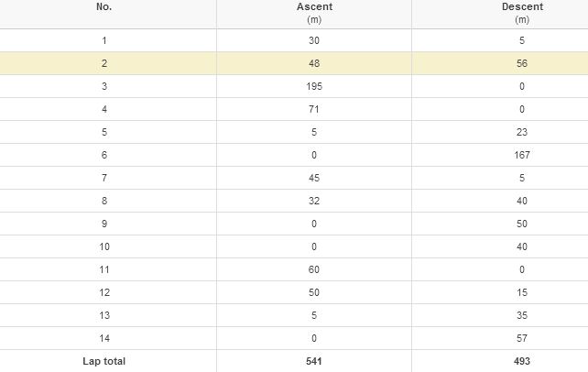Select lap number 7 row
This screenshot has width=588, height=372.
[x=294, y=178]
